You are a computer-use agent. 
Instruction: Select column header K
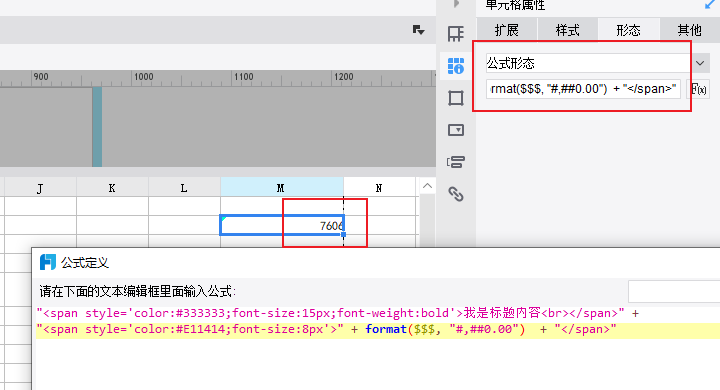click(x=112, y=188)
